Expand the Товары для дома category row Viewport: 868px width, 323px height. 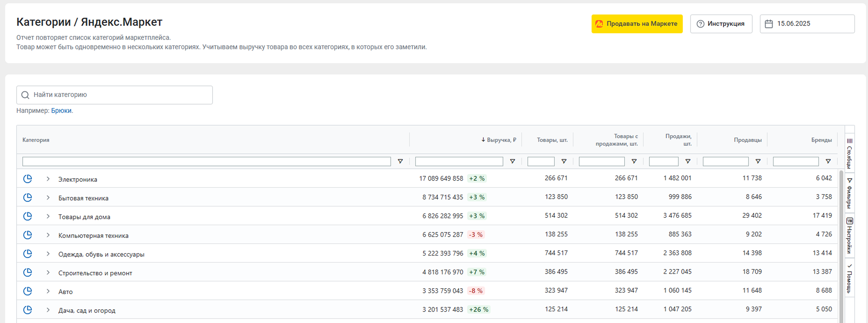pyautogui.click(x=48, y=217)
